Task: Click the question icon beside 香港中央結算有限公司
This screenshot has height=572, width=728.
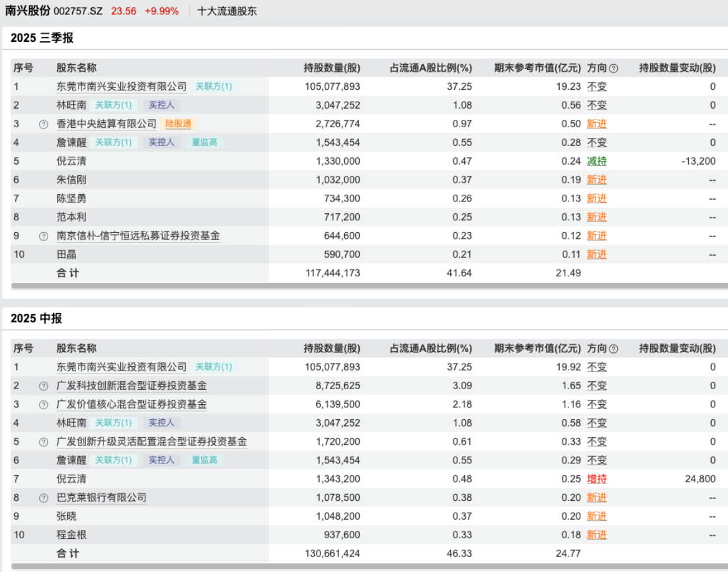Action: 44,124
